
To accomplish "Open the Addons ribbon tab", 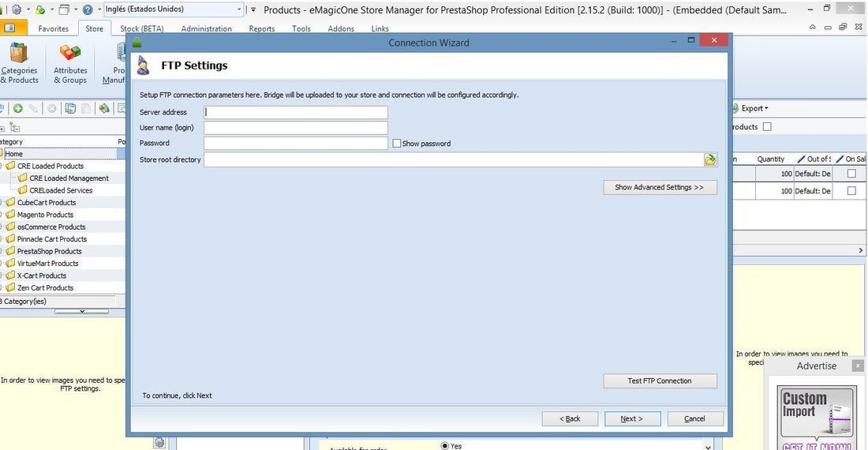I will [341, 28].
